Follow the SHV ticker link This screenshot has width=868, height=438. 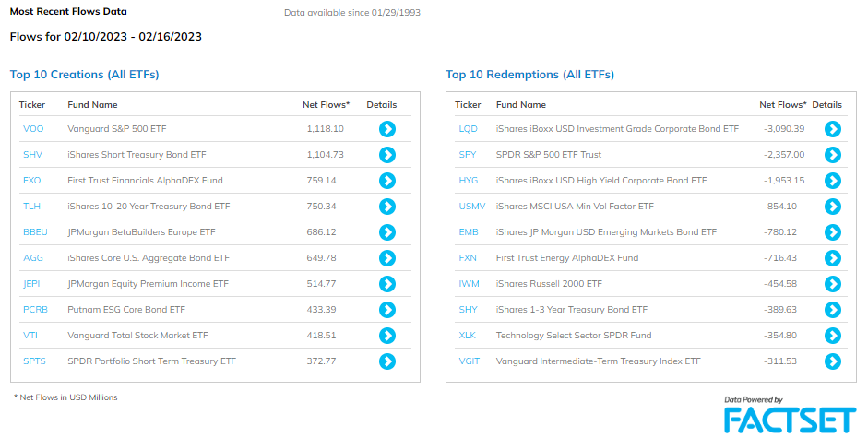pyautogui.click(x=32, y=155)
